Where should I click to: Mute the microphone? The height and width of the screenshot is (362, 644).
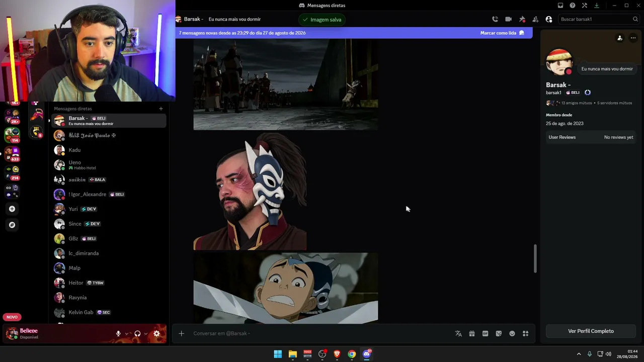(x=118, y=333)
